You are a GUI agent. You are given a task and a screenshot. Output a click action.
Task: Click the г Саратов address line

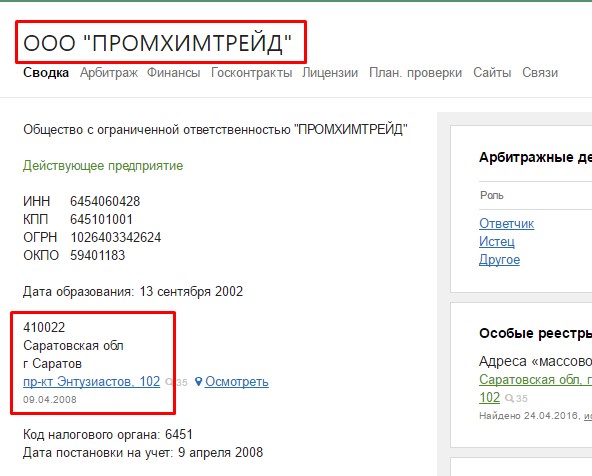click(x=52, y=364)
